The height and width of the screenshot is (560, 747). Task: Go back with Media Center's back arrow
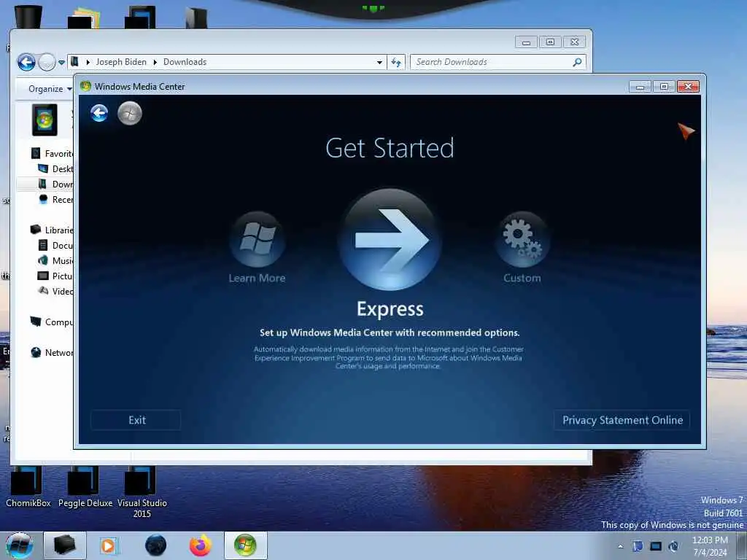99,113
